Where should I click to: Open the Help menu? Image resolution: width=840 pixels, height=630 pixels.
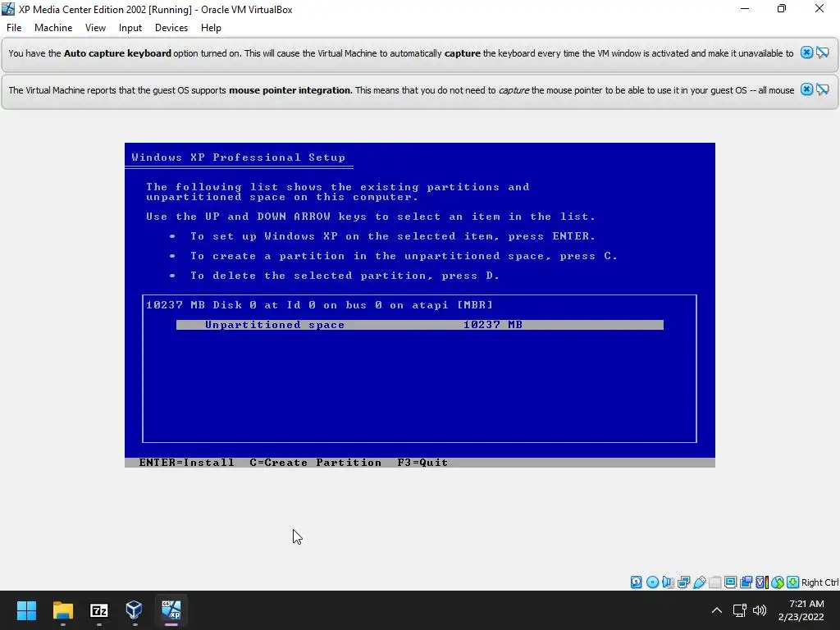[x=211, y=28]
